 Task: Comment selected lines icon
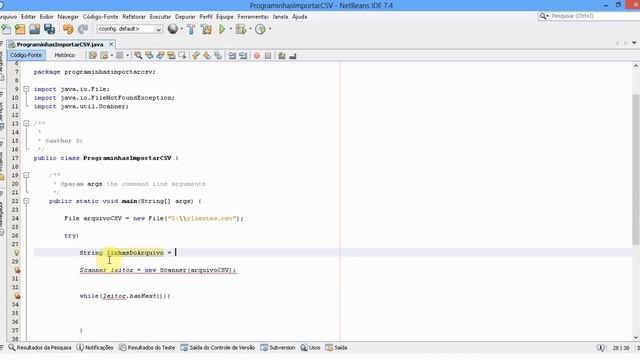pos(282,56)
